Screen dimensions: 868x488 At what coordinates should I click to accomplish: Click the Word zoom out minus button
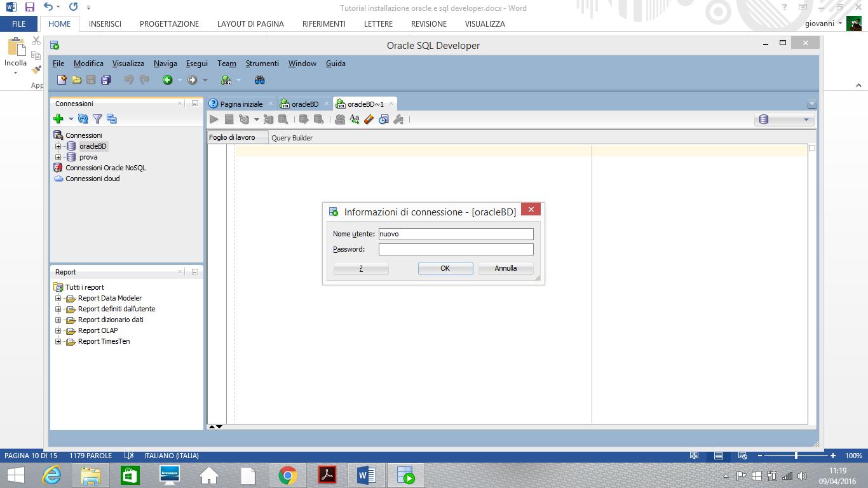[x=760, y=456]
